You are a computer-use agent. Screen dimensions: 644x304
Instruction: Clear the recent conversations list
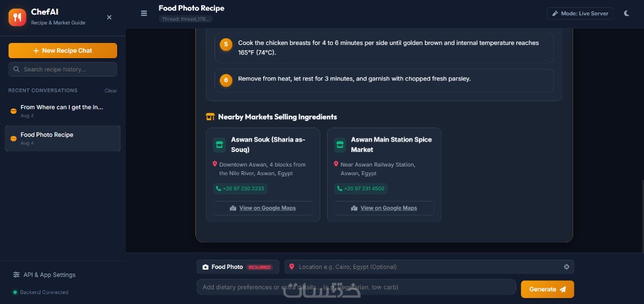point(111,91)
